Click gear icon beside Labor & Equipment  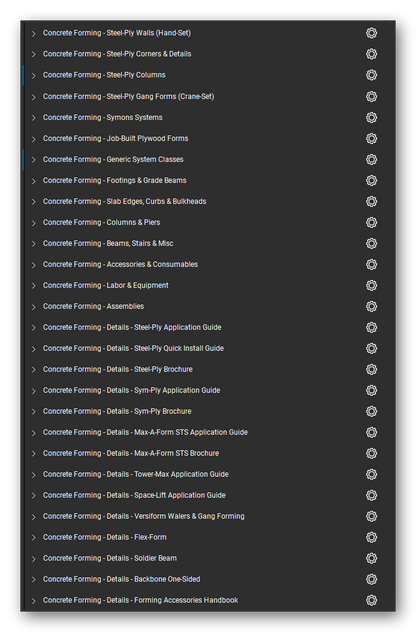pos(371,285)
